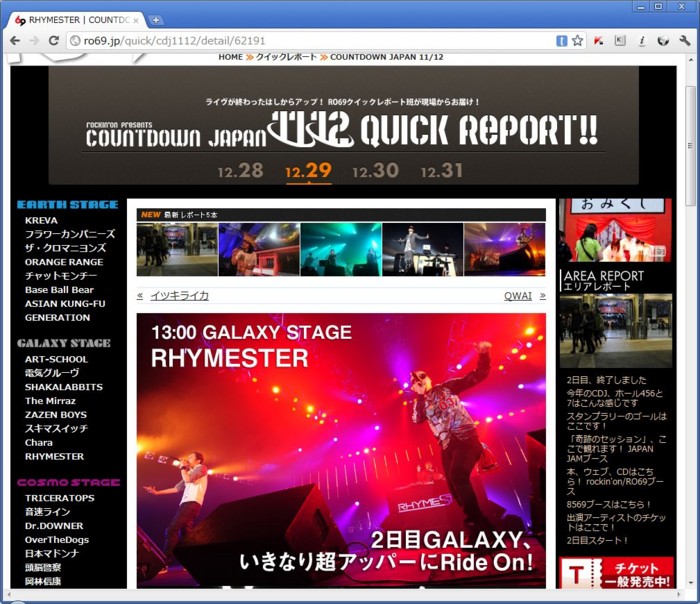The image size is (700, 604).
Task: Click the blue translate icon in the address bar
Action: [562, 41]
